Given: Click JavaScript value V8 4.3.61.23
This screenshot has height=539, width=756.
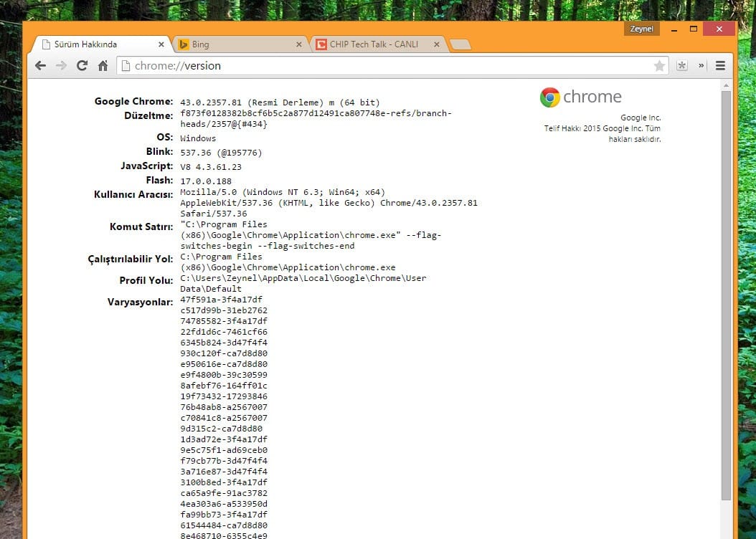Looking at the screenshot, I should 211,167.
